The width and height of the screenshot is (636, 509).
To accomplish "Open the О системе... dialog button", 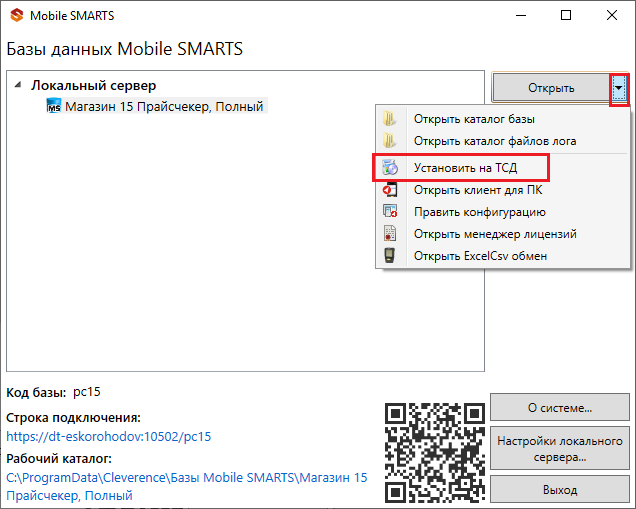I will [x=560, y=408].
